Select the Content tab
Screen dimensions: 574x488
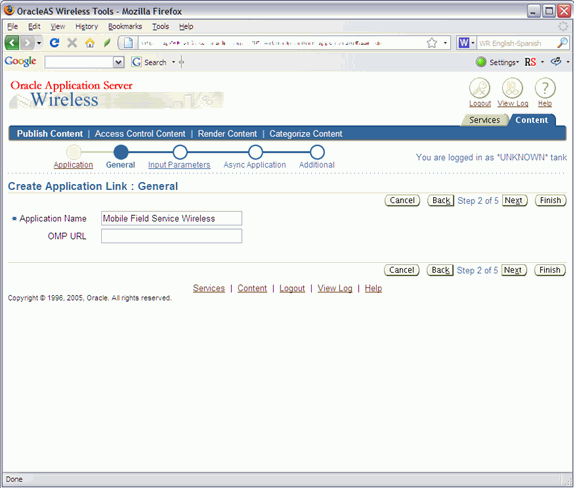point(532,120)
